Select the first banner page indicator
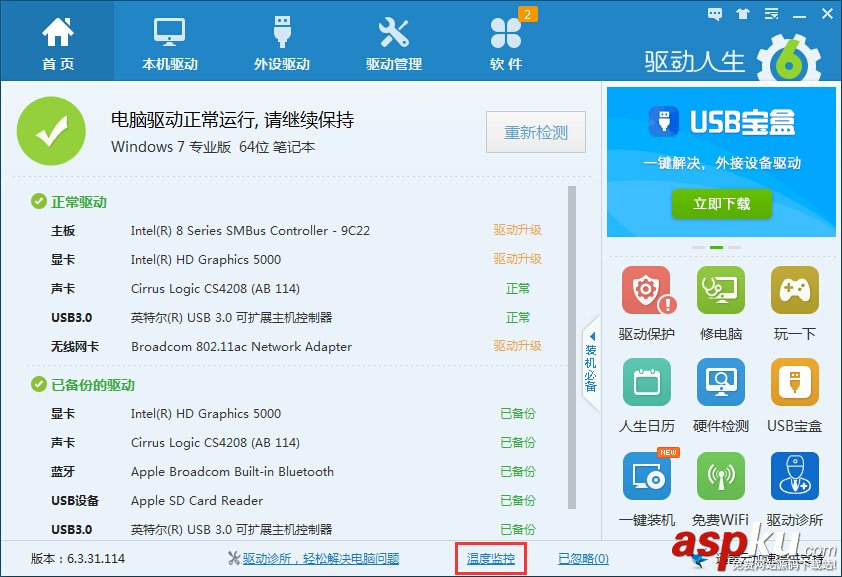Image resolution: width=842 pixels, height=577 pixels. click(x=699, y=247)
